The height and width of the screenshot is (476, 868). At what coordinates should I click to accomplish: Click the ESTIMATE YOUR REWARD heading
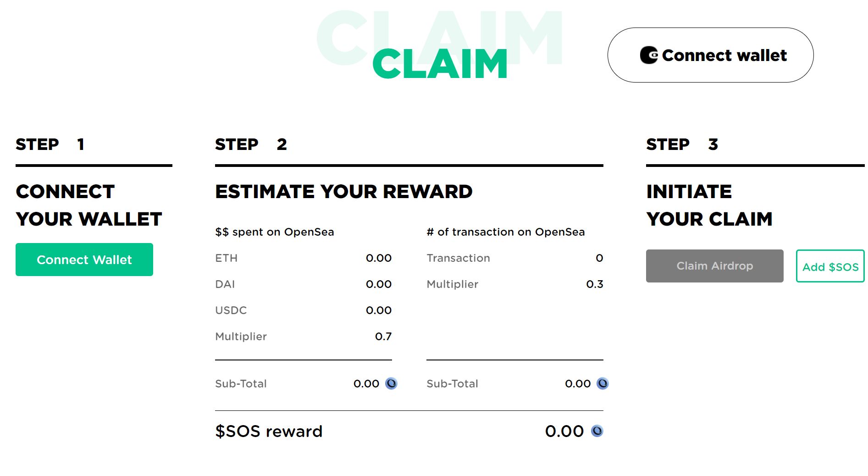pyautogui.click(x=343, y=192)
